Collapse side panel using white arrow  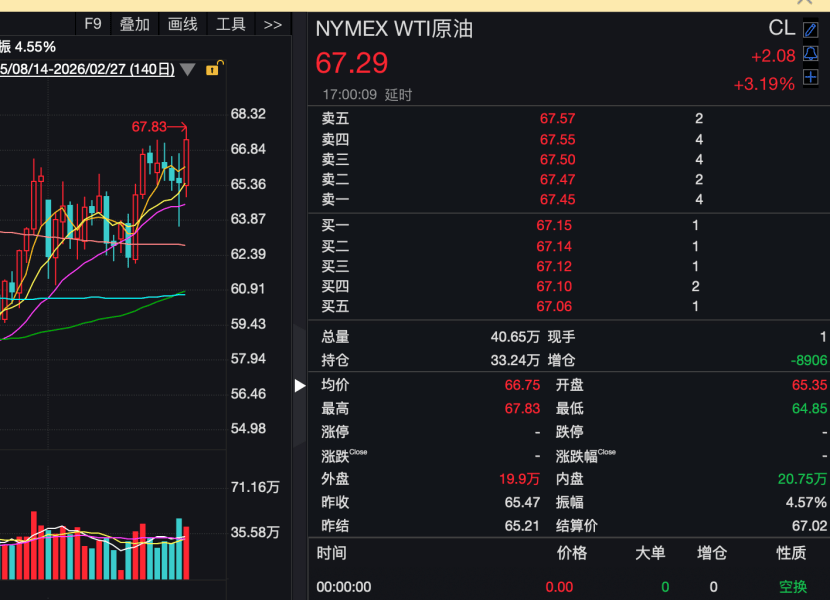point(300,386)
